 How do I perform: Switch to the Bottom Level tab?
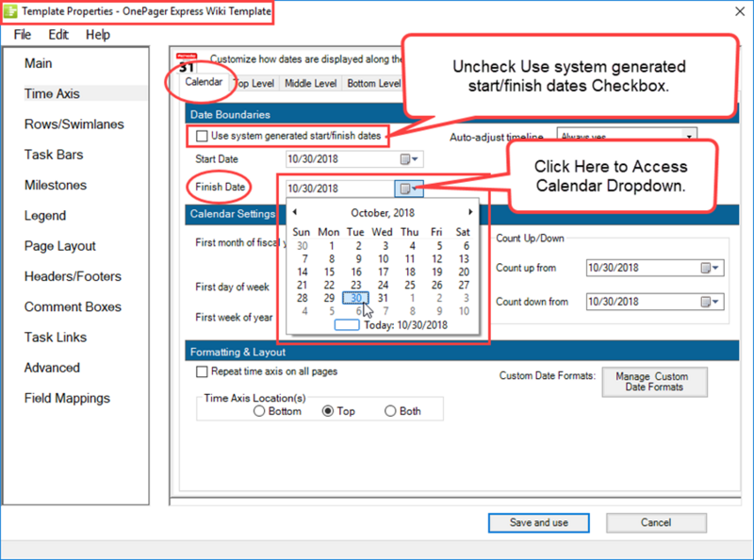tap(373, 83)
